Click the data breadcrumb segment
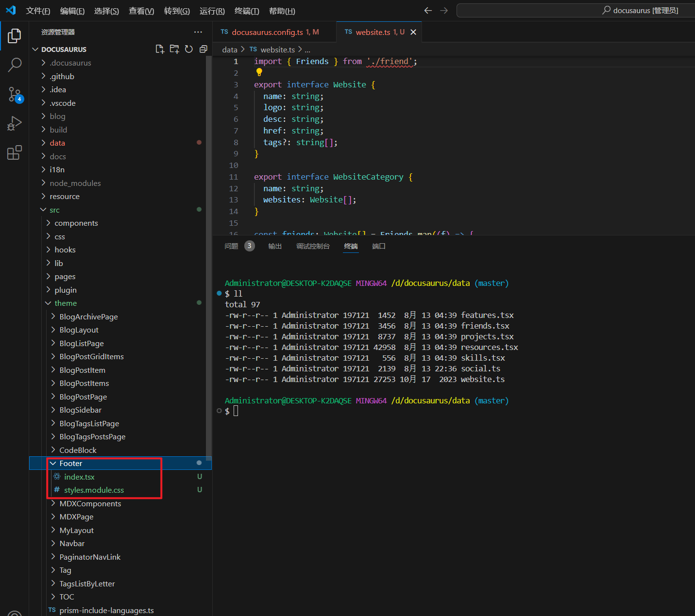695x616 pixels. pos(230,50)
